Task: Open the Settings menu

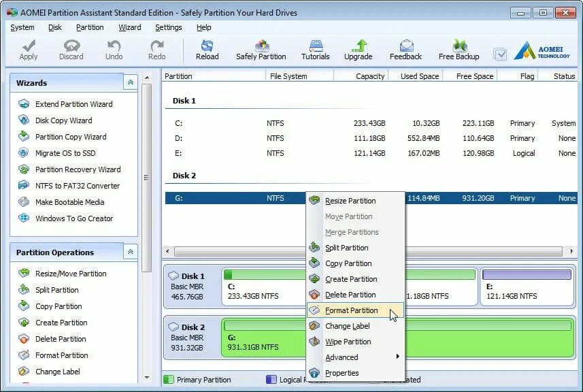Action: pyautogui.click(x=169, y=27)
